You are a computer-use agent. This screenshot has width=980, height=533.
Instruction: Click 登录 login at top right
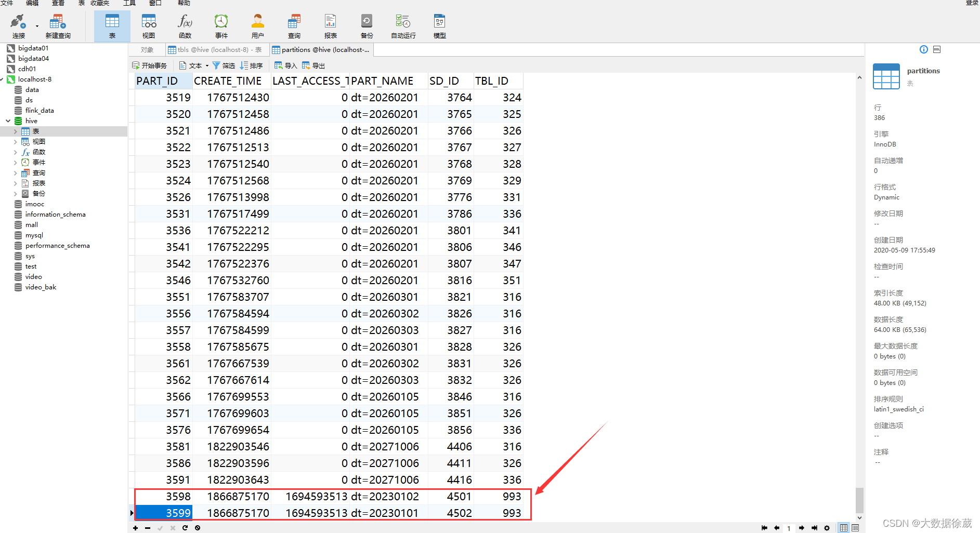972,3
